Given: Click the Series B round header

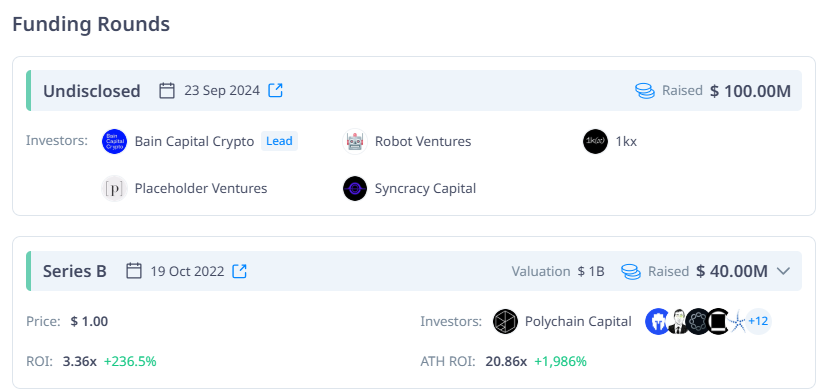Looking at the screenshot, I should coord(414,271).
